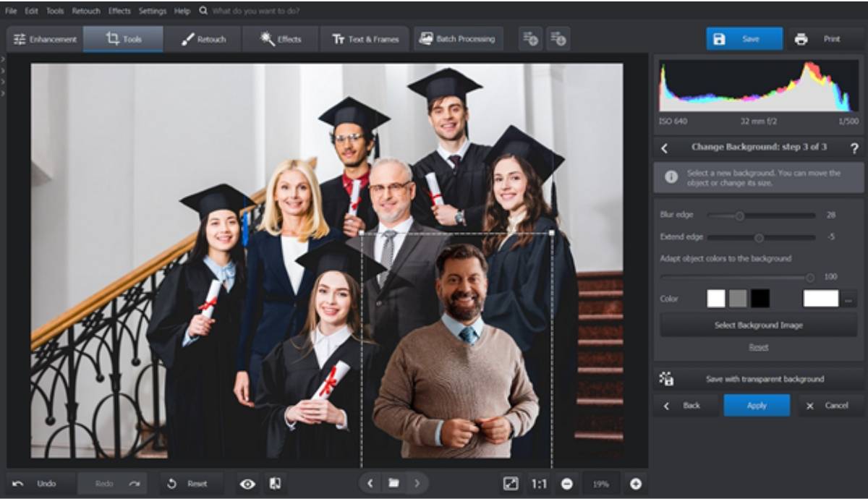This screenshot has height=499, width=868.
Task: Toggle the before/after compare icon
Action: click(276, 484)
